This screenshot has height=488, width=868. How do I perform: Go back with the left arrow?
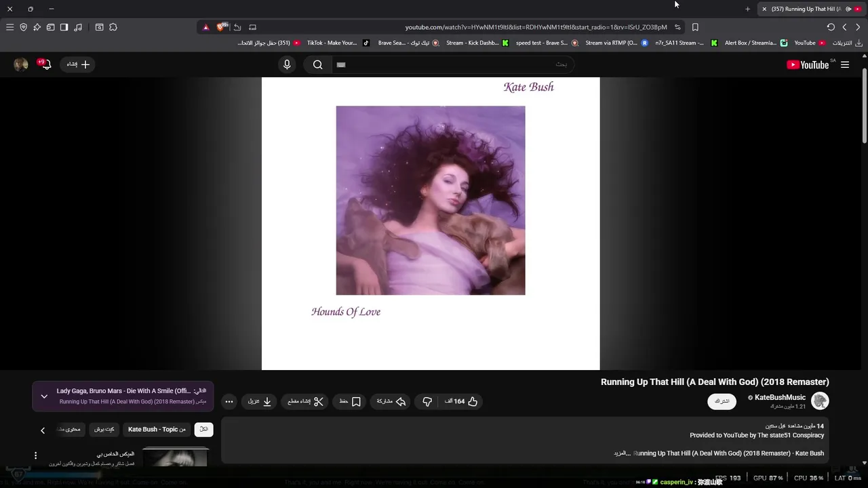844,27
